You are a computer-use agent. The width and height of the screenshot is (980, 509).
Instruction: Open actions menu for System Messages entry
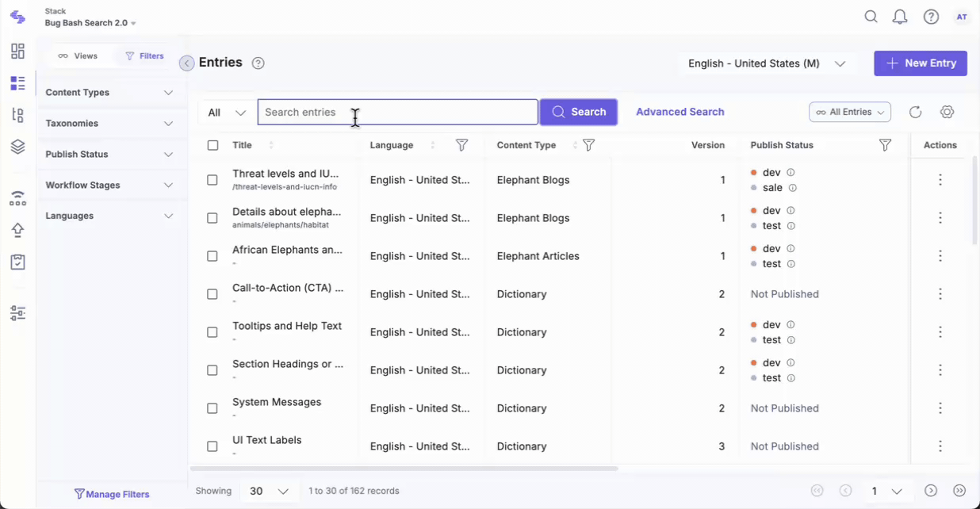click(x=940, y=408)
